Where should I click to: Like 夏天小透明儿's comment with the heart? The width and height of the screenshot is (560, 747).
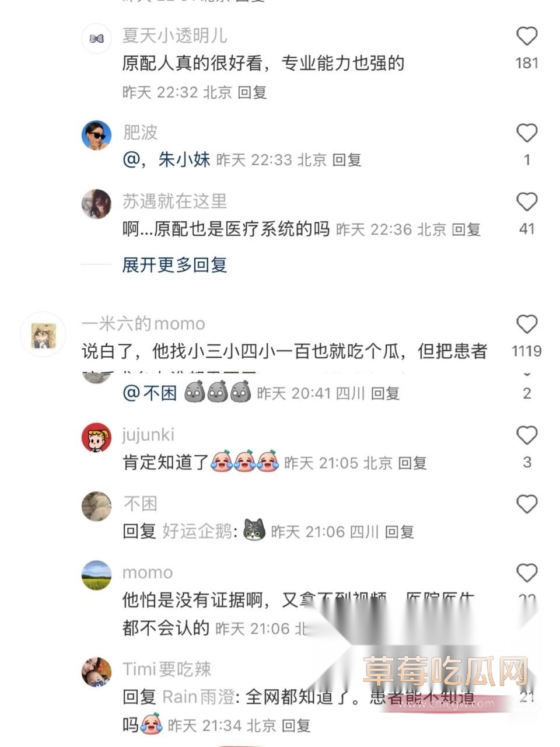point(527,36)
